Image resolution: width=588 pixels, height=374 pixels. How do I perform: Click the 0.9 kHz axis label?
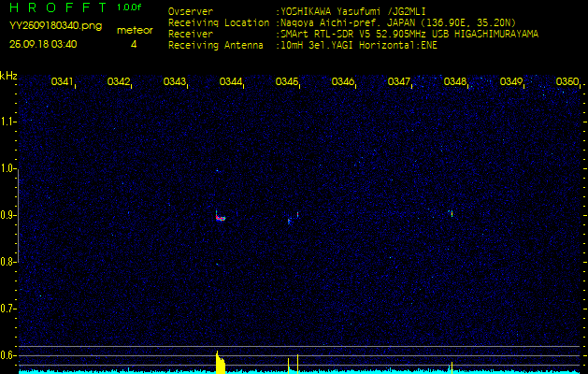[7, 215]
